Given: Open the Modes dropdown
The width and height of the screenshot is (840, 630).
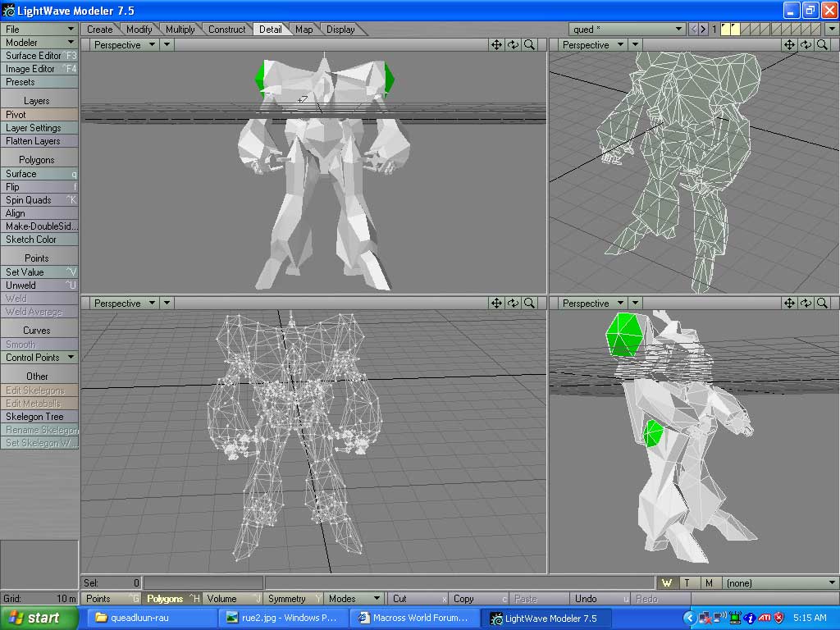Looking at the screenshot, I should click(354, 598).
